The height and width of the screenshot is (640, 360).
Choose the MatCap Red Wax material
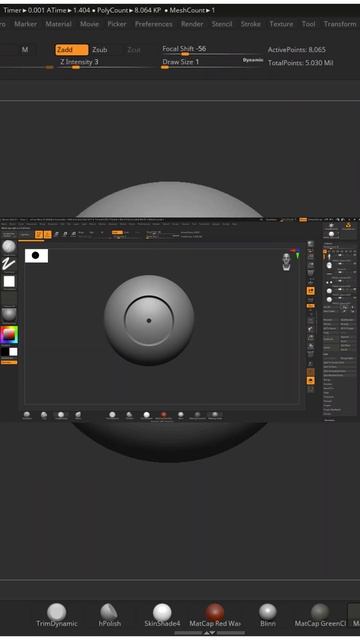click(x=215, y=615)
